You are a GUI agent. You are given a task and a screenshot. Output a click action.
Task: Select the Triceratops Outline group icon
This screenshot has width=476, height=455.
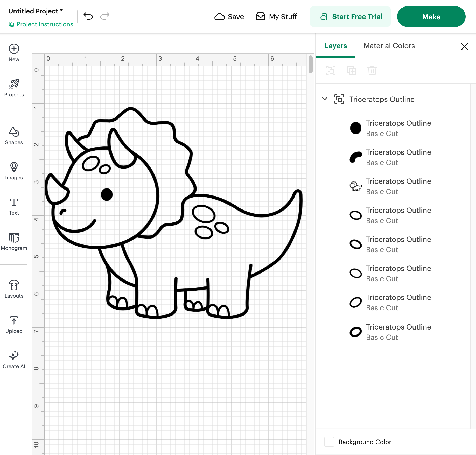coord(339,99)
